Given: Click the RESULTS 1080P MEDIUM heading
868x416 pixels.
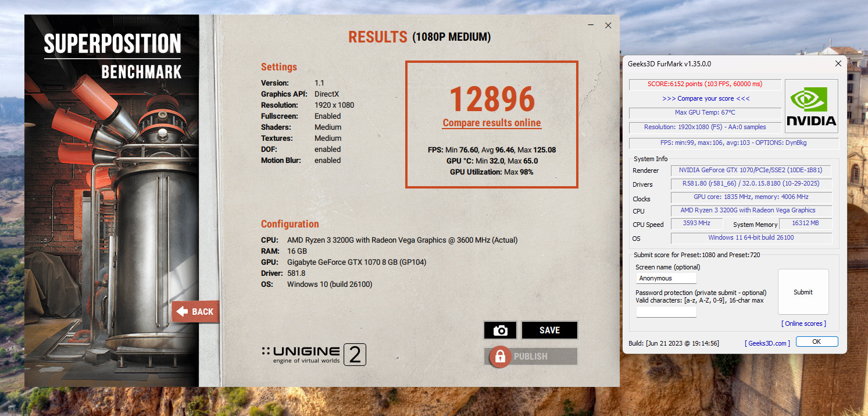Looking at the screenshot, I should pos(419,37).
